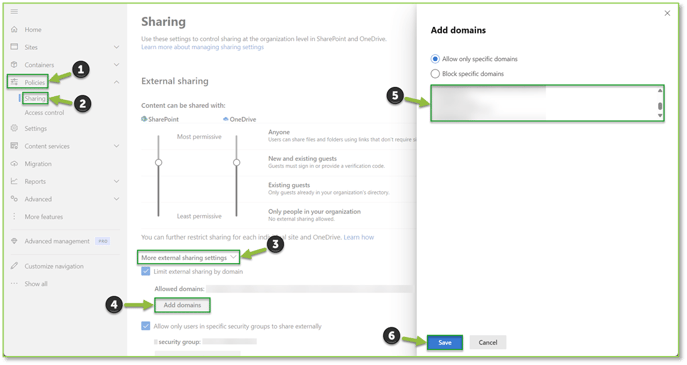Click the Show all ellipsis icon

click(14, 283)
